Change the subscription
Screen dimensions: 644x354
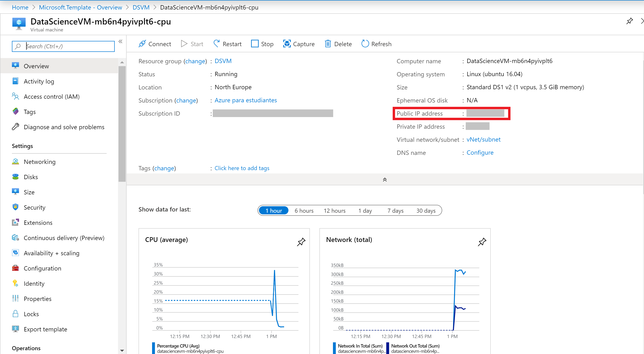tap(186, 100)
